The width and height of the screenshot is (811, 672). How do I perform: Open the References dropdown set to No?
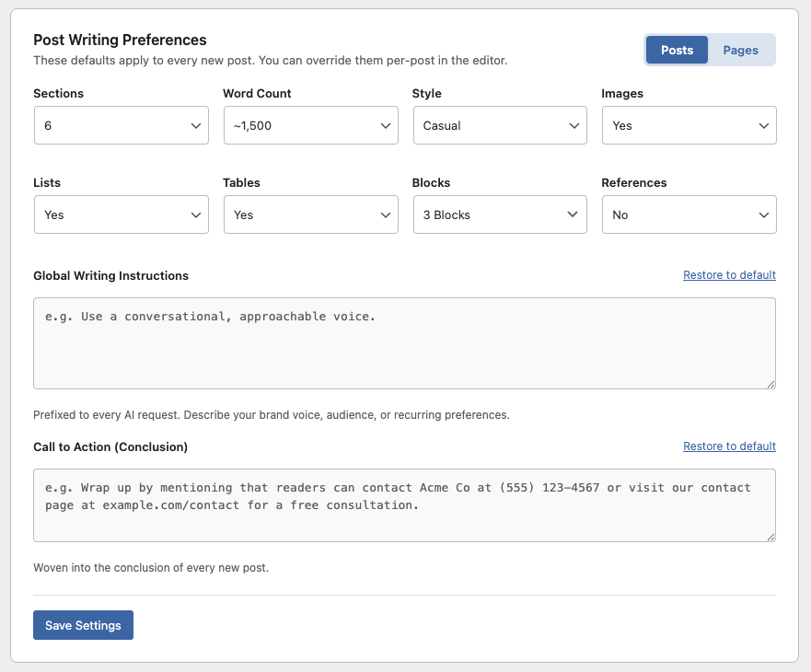point(689,214)
